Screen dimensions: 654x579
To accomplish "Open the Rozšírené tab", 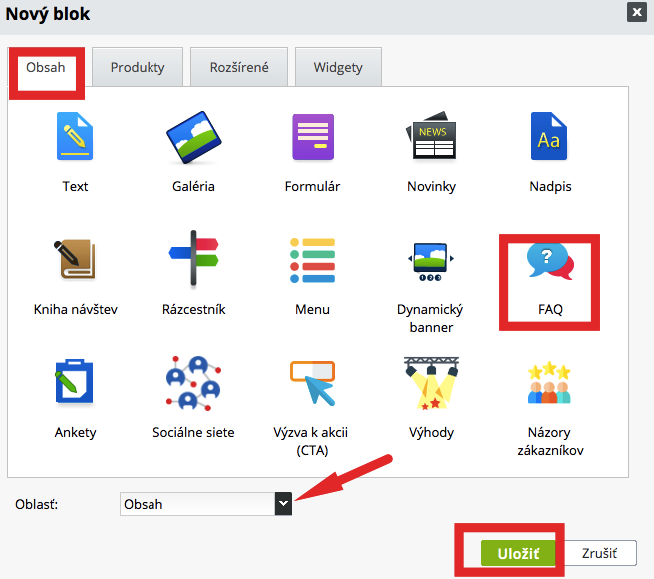I will point(238,68).
